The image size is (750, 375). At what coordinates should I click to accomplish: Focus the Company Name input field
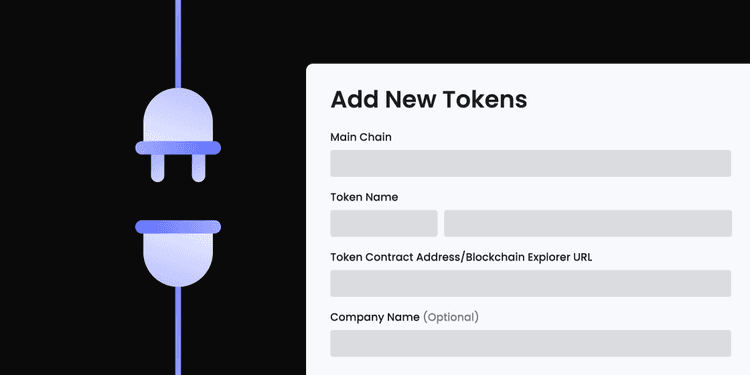530,343
